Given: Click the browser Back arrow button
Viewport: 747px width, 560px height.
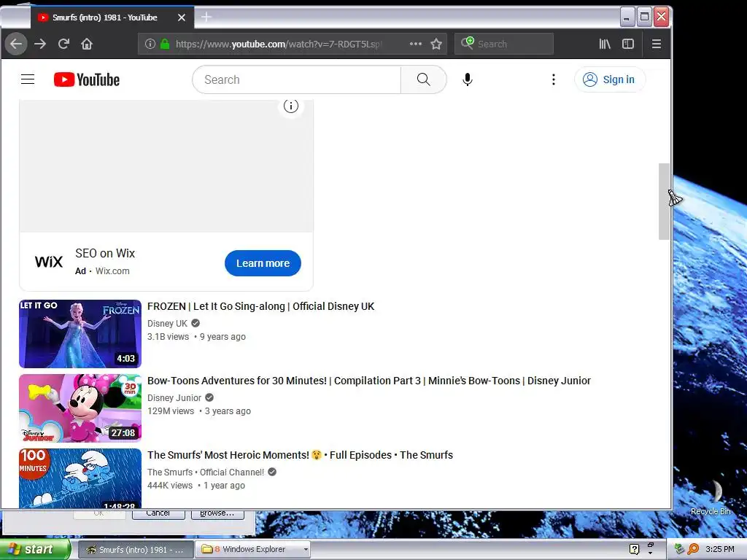Looking at the screenshot, I should [16, 44].
